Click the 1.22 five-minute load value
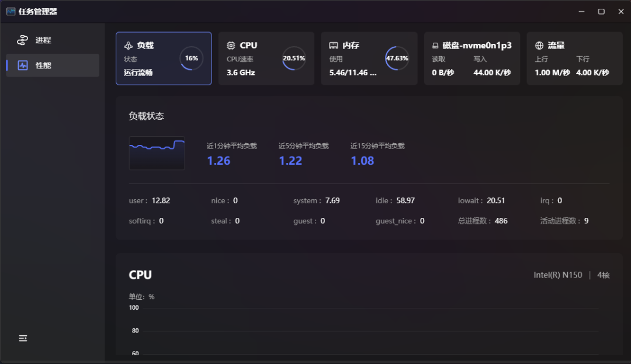 pos(290,161)
